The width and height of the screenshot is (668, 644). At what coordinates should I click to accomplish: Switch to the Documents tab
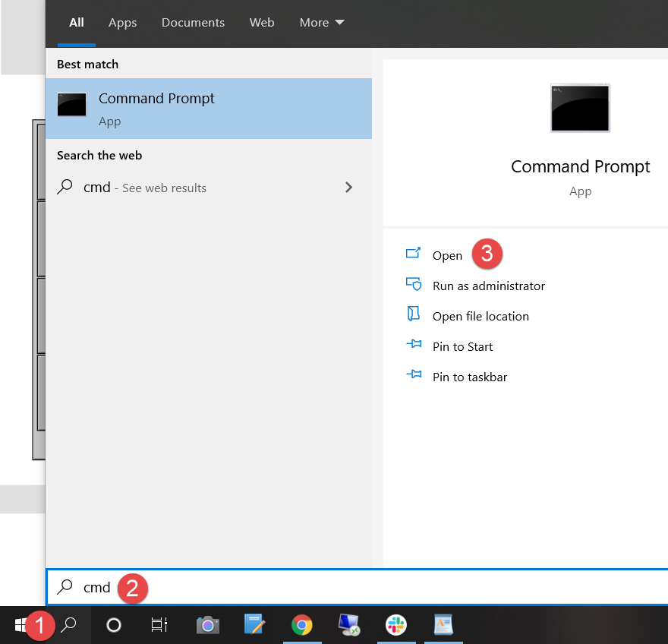tap(193, 23)
